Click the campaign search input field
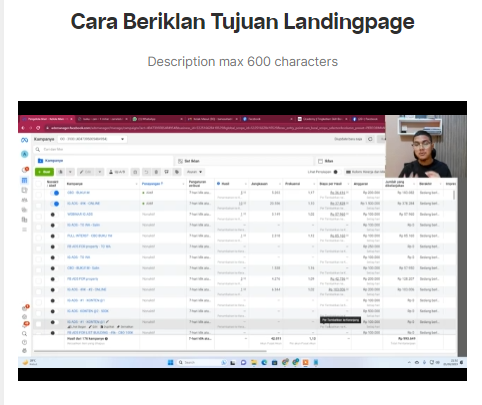The height and width of the screenshot is (405, 482). [209, 149]
